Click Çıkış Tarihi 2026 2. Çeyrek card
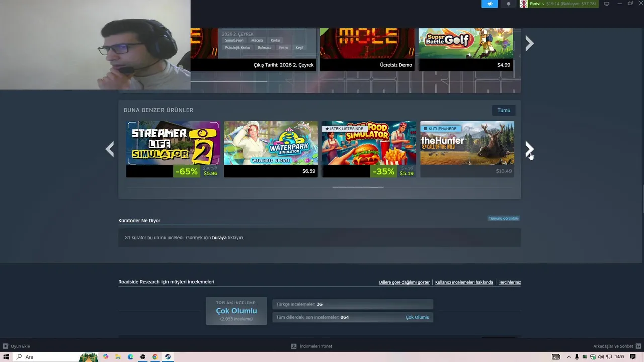 coord(254,49)
